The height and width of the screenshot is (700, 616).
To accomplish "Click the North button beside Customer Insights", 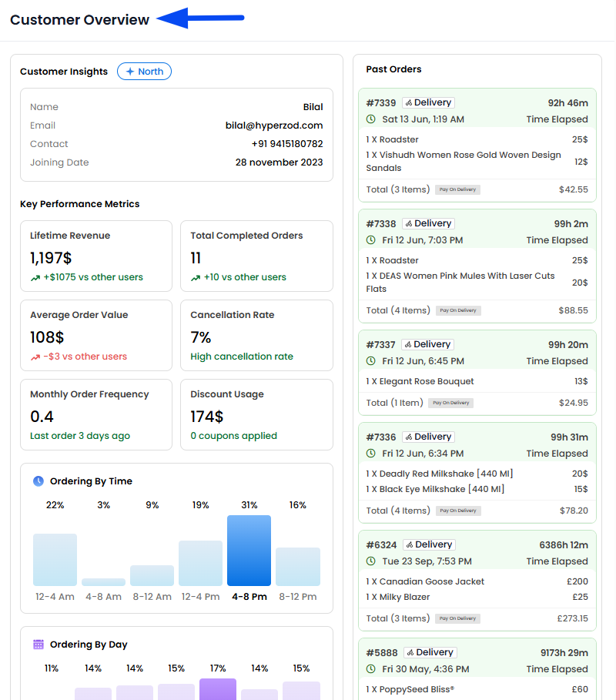I will coord(144,72).
